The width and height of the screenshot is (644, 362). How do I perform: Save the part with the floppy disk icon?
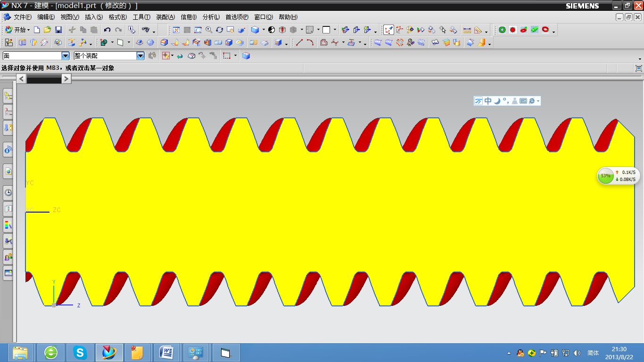(x=58, y=30)
